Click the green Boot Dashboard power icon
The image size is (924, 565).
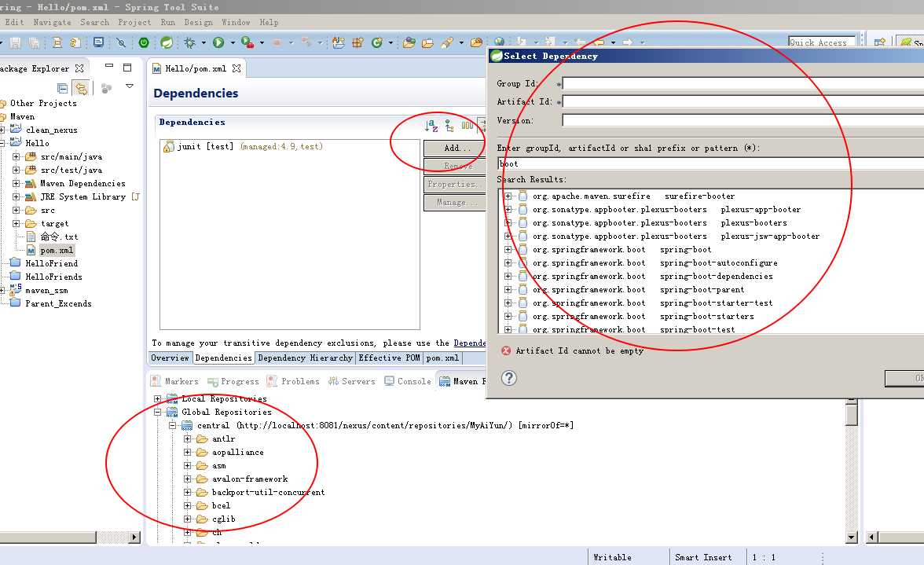pyautogui.click(x=144, y=42)
